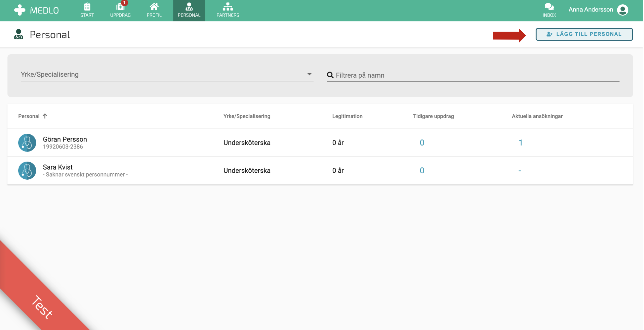Open Göran Persson's aktuella ansökningar count

click(x=521, y=143)
